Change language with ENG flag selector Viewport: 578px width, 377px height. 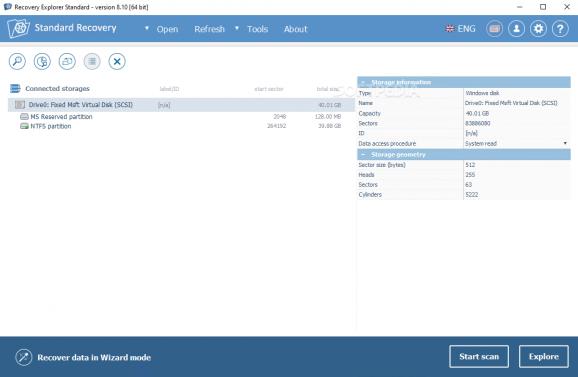pyautogui.click(x=460, y=28)
